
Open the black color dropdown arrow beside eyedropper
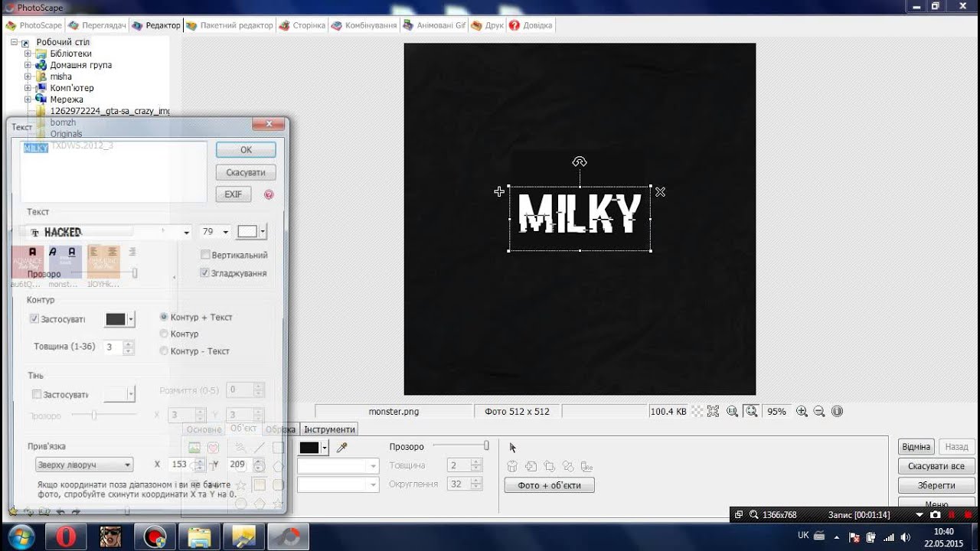325,448
